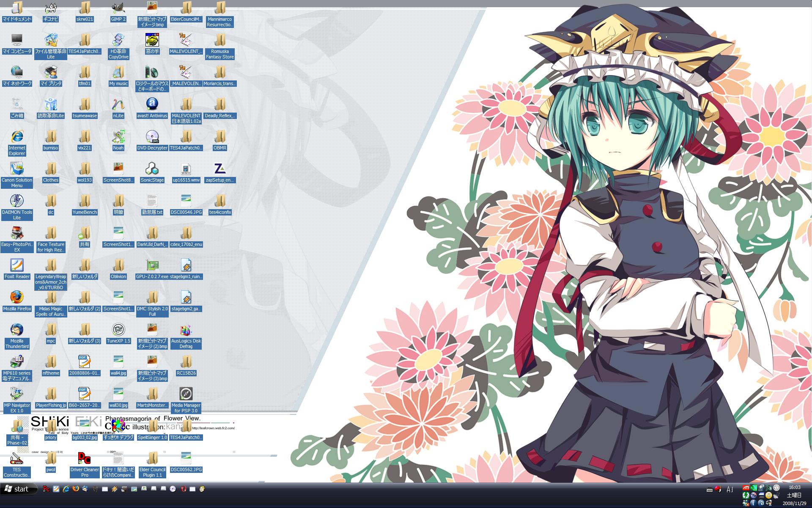This screenshot has height=508, width=812.
Task: Open the HD革命 CopyDrive shortcut
Action: tap(118, 46)
